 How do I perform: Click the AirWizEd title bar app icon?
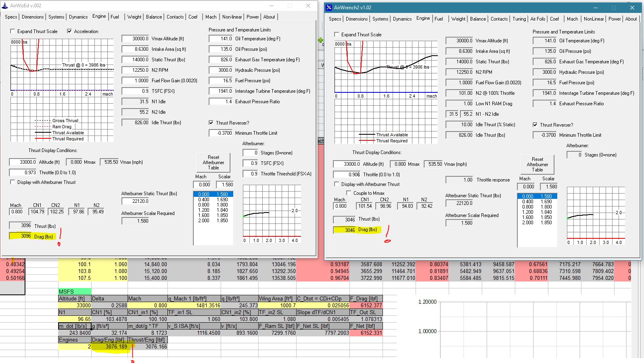[5, 6]
